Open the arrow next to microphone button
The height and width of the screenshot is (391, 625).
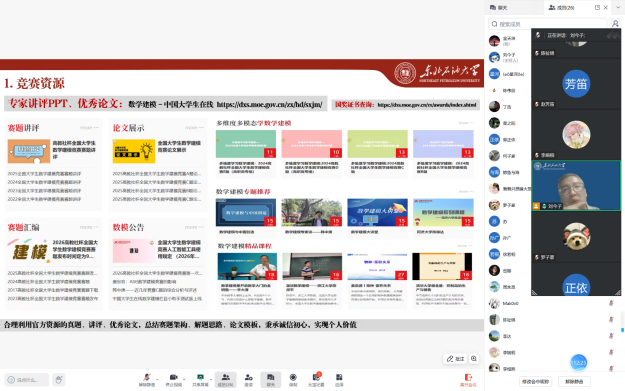[x=157, y=378]
